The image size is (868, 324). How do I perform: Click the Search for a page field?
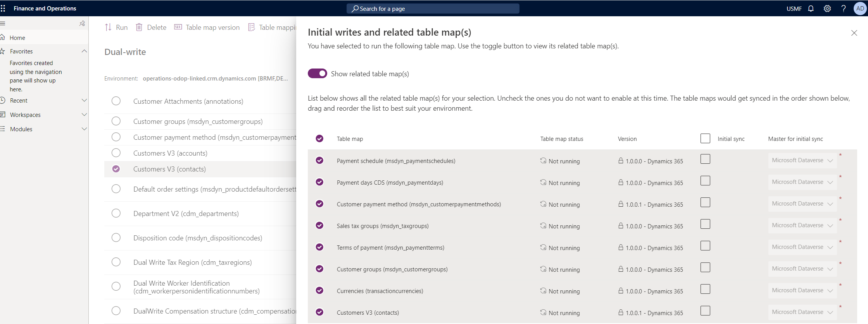(x=433, y=9)
